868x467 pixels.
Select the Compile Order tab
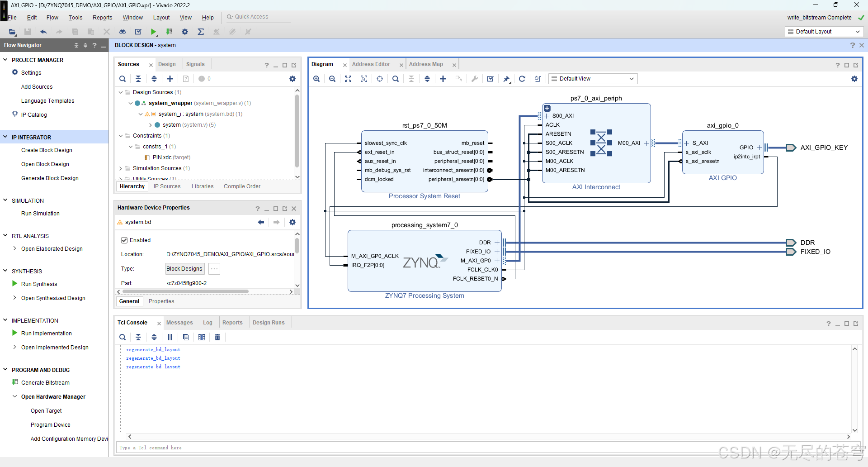(x=242, y=186)
